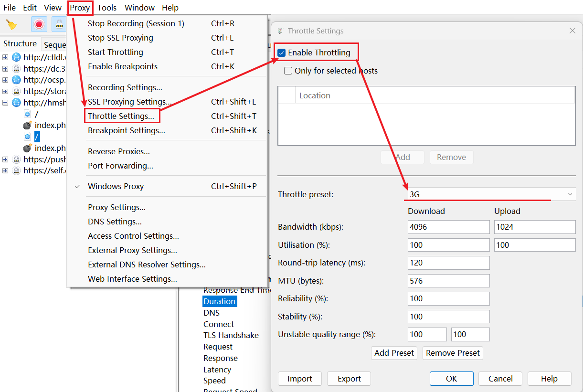
Task: Toggle the Enable Throttling checkbox
Action: tap(282, 53)
